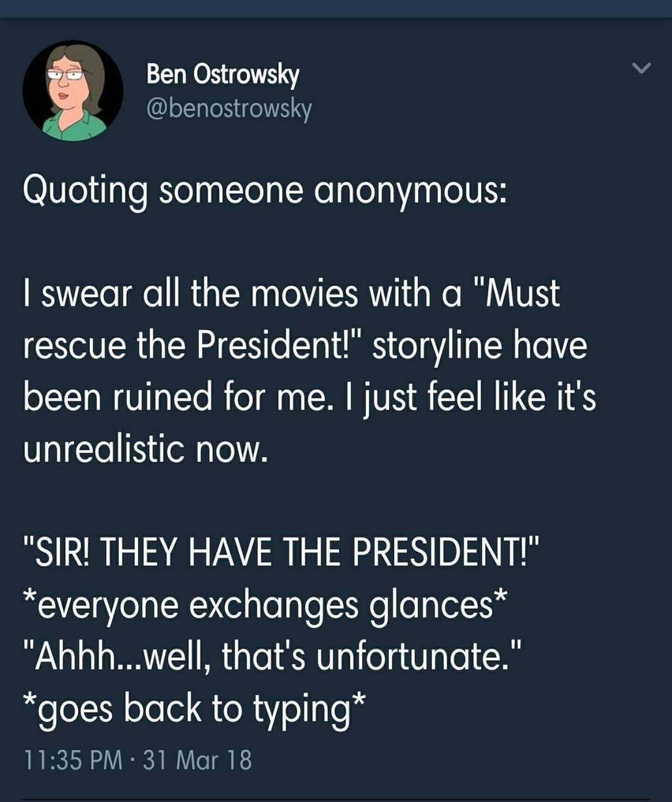The image size is (672, 802).
Task: Click the 31 Mar 18 date
Action: [197, 760]
